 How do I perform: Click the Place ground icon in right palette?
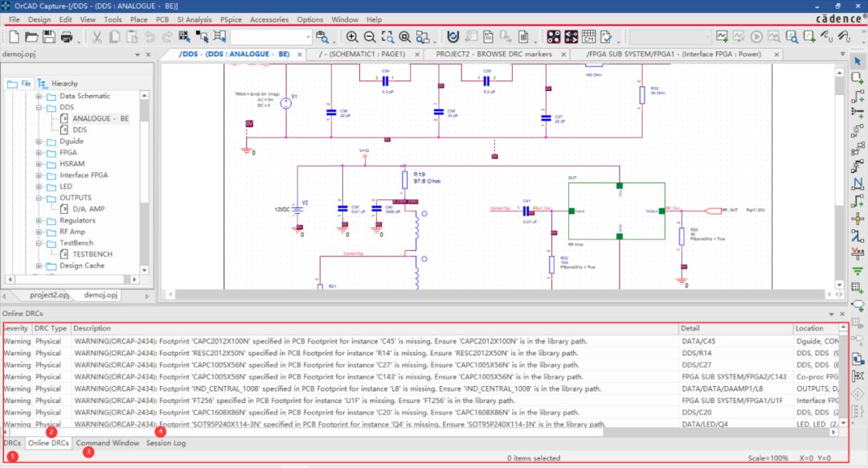click(858, 271)
